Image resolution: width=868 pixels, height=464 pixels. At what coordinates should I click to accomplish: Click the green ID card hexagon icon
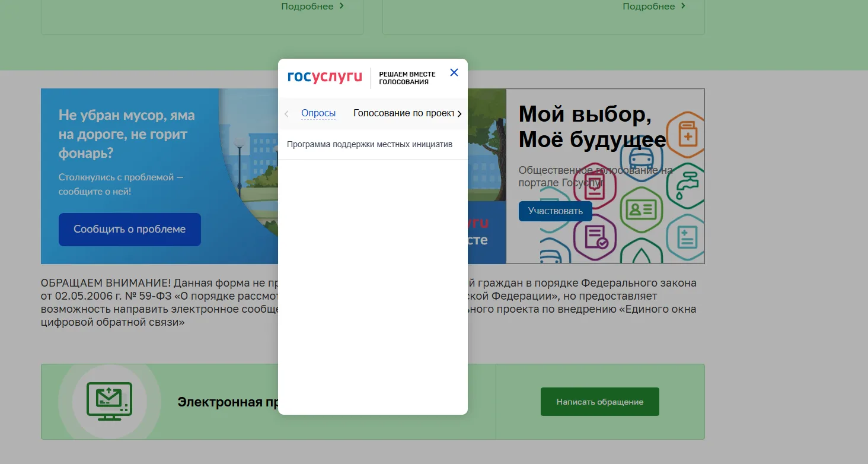(x=642, y=209)
